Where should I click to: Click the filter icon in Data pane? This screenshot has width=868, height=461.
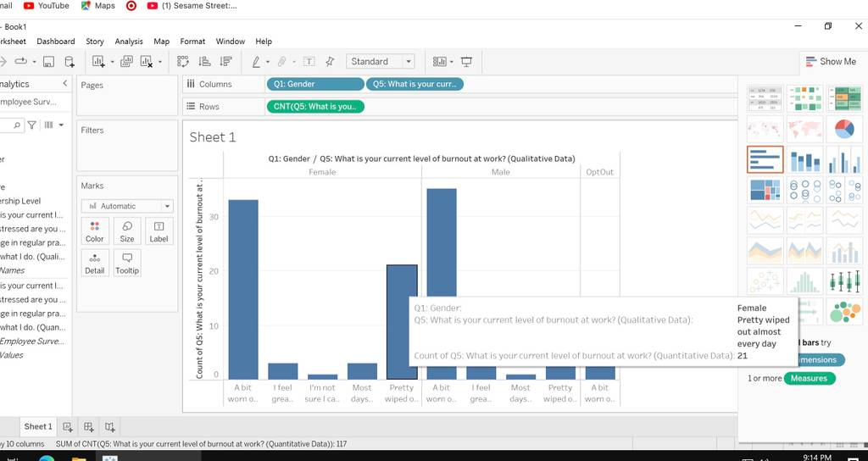32,125
